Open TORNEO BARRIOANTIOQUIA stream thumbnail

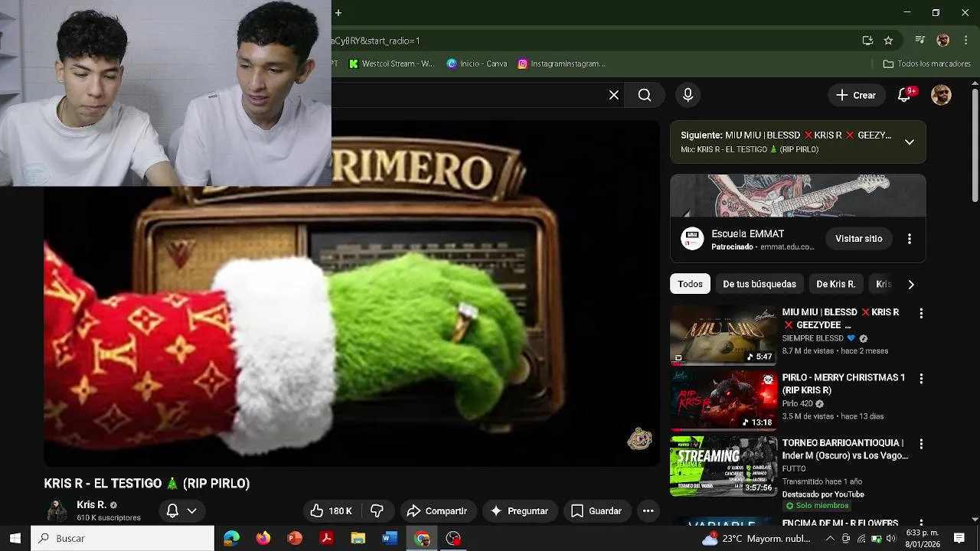724,466
